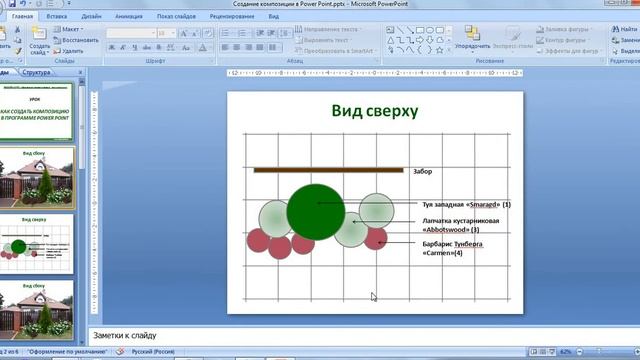Screen dimensions: 640x360
Task: Click the Удалить slide button
Action: [69, 51]
